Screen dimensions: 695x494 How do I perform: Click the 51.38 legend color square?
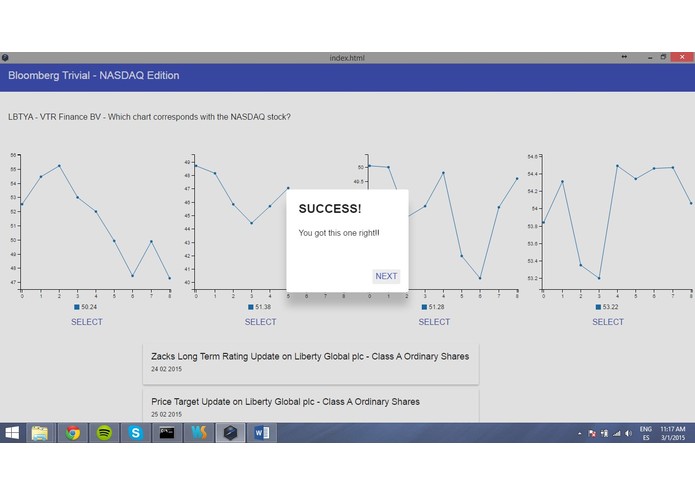pyautogui.click(x=251, y=307)
